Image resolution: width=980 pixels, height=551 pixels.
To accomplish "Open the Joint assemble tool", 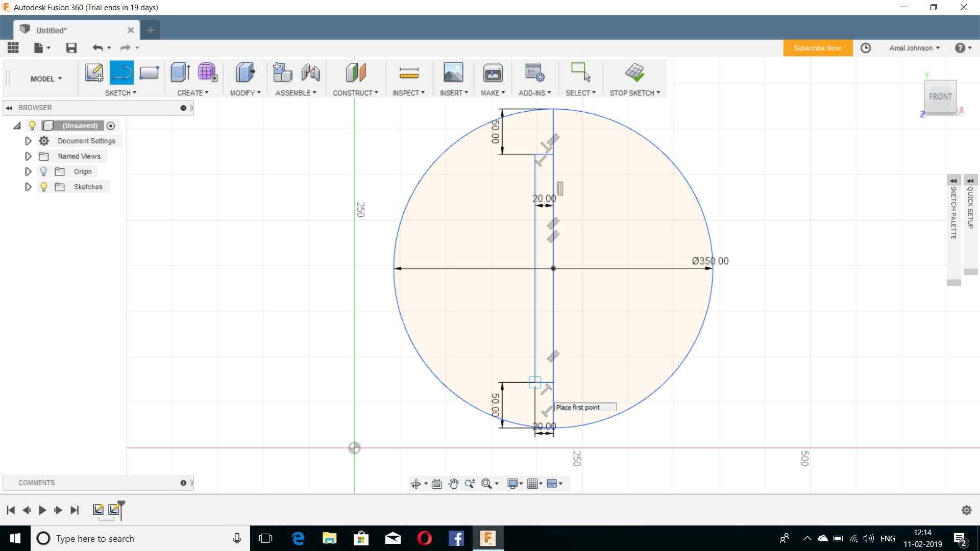I will [x=310, y=72].
